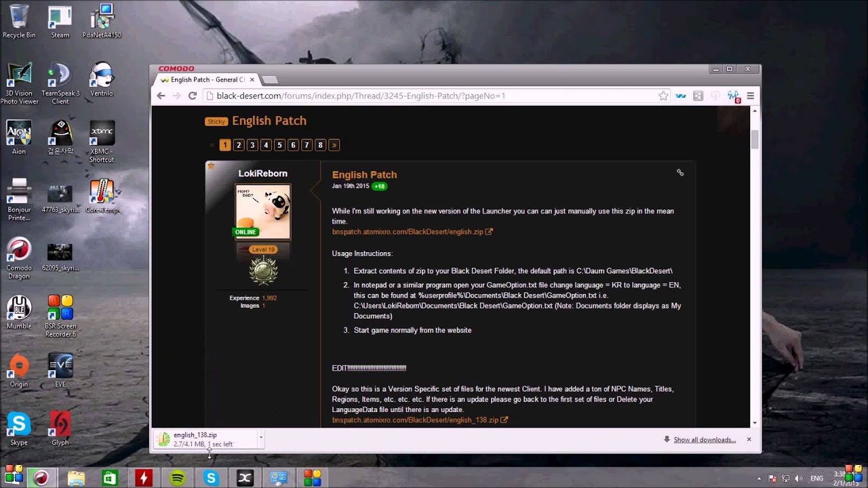Open the Recycle Bin desktop icon
Screen dimensions: 868x488
[19, 21]
